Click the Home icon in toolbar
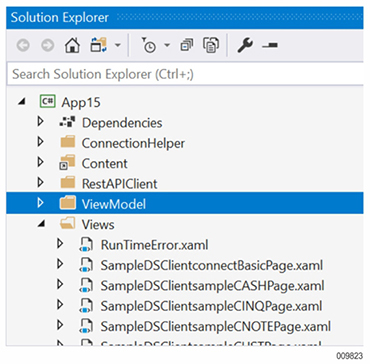The image size is (370, 364). 72,46
